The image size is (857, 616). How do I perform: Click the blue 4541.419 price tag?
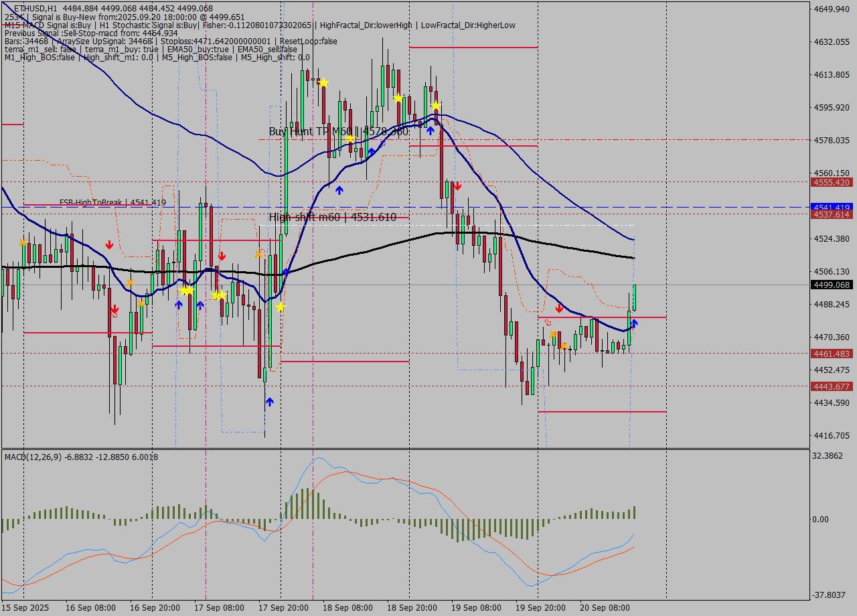click(830, 207)
